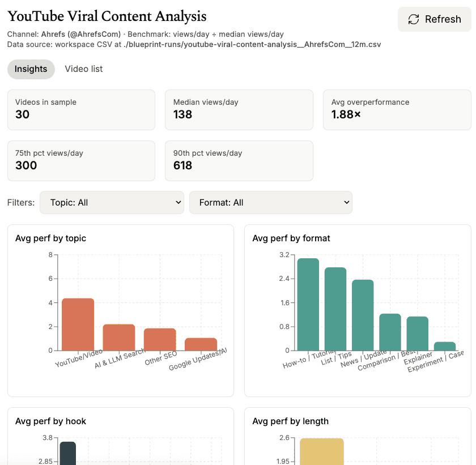Click the CSV data source path text
This screenshot has height=465, width=476.
[252, 45]
